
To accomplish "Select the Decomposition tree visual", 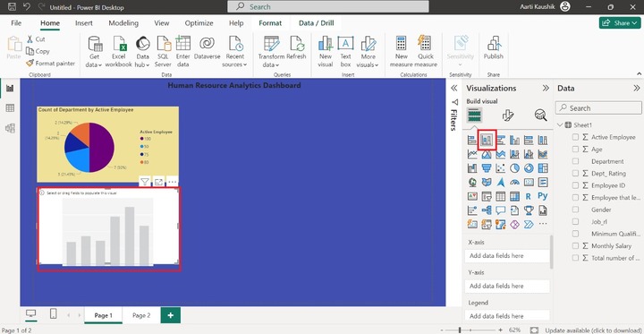I will pos(487,210).
